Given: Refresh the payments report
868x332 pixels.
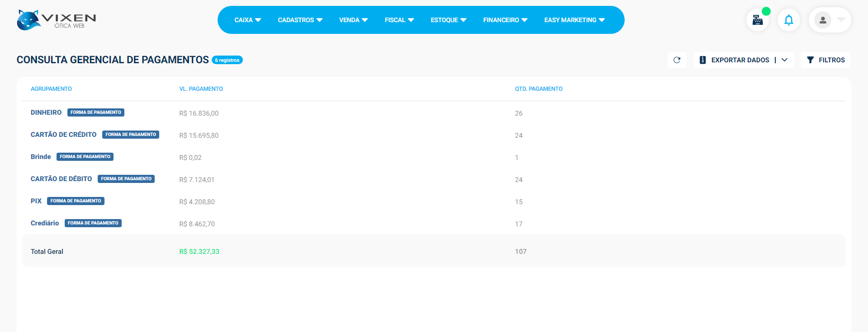Looking at the screenshot, I should pos(677,60).
